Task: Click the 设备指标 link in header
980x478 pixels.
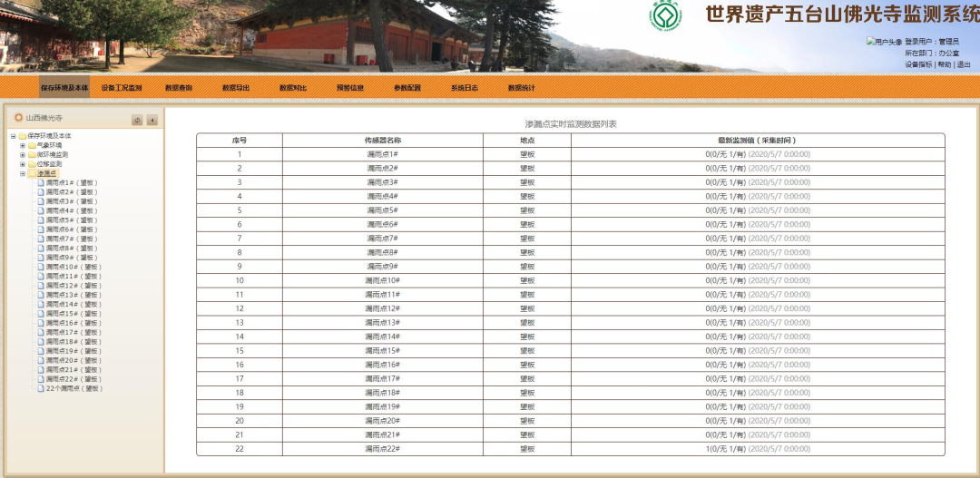Action: (918, 64)
